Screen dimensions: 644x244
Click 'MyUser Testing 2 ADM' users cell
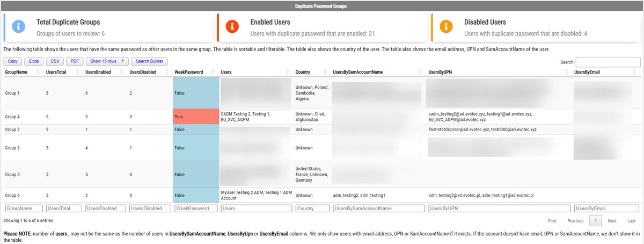255,195
